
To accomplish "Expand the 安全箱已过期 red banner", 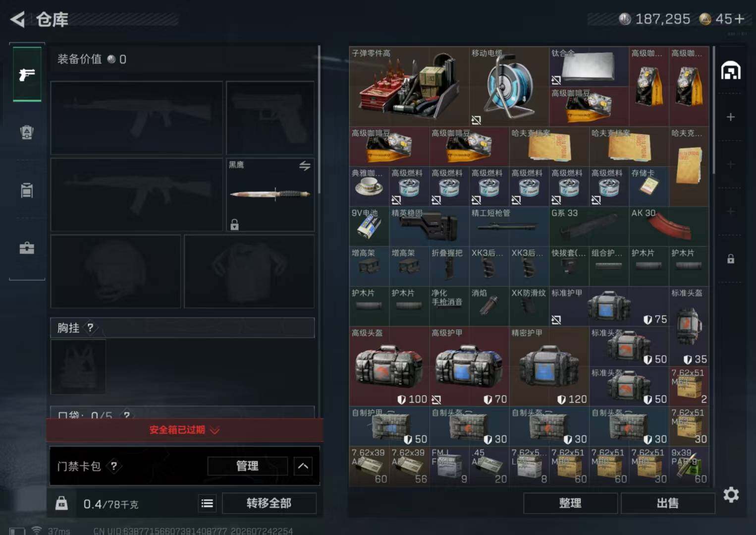I will pos(185,430).
